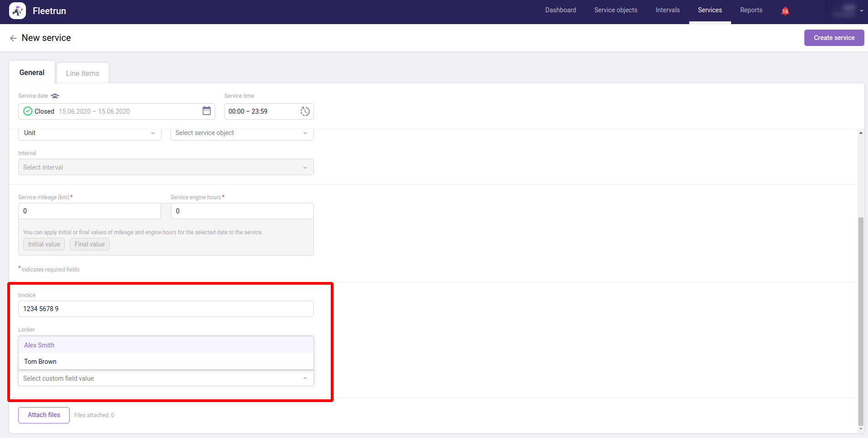Open the Select interval dropdown

[166, 167]
